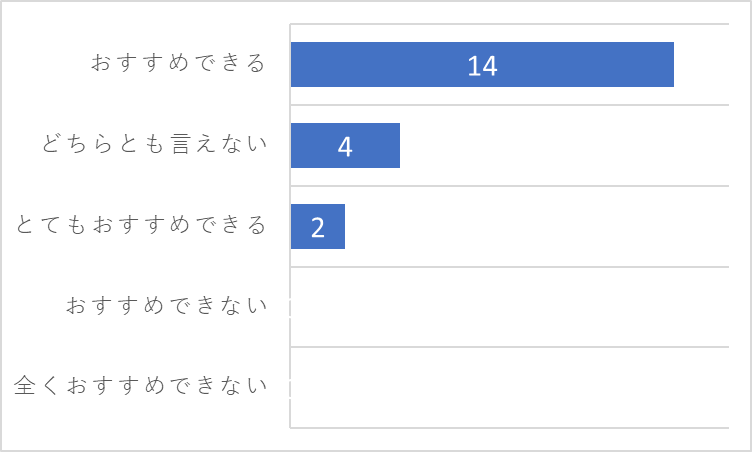Select the data label 4 inside the bar

(345, 147)
